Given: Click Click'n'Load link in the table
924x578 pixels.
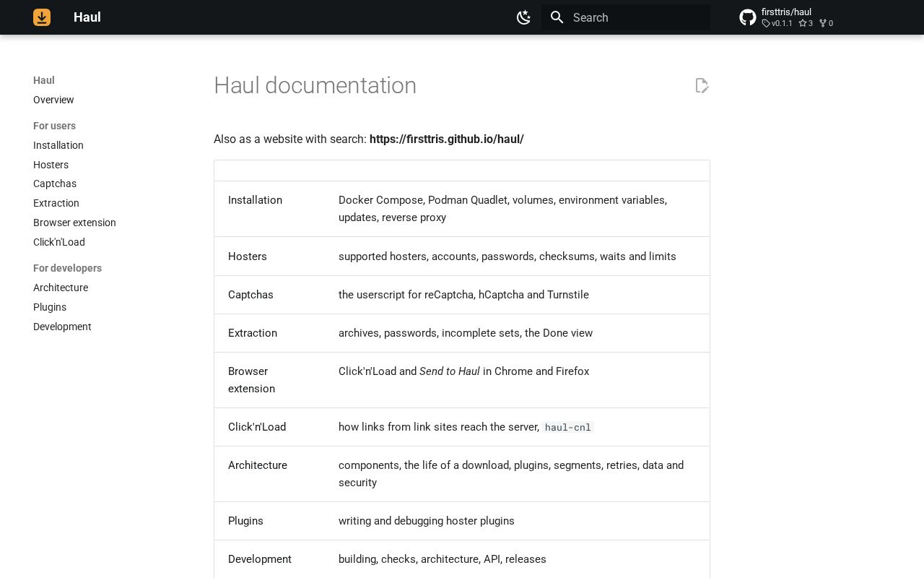Looking at the screenshot, I should [x=257, y=427].
